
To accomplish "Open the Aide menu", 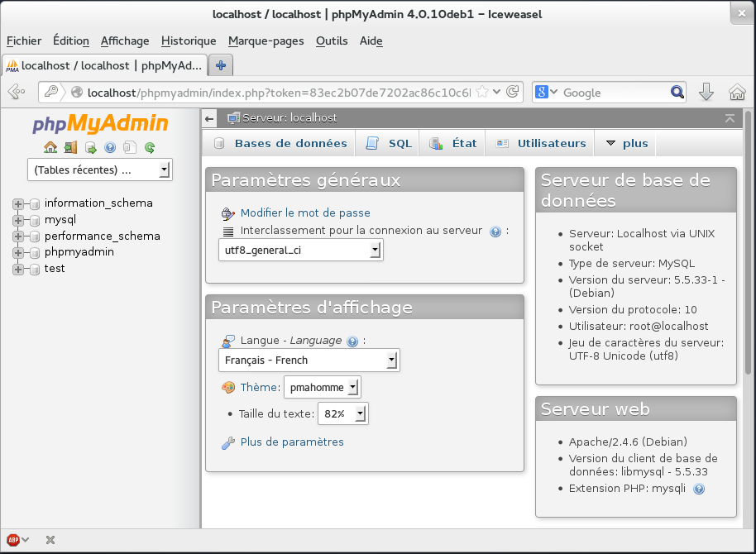I will 371,41.
